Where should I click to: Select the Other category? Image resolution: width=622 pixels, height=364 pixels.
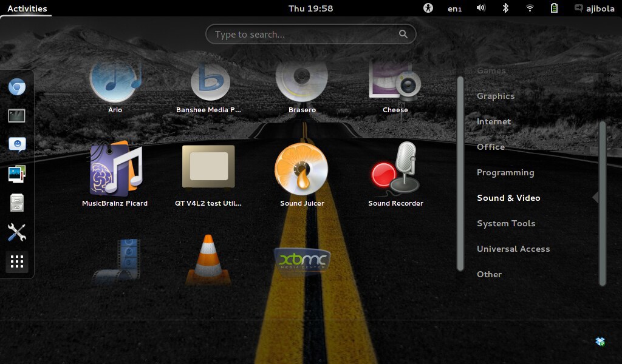tap(489, 274)
